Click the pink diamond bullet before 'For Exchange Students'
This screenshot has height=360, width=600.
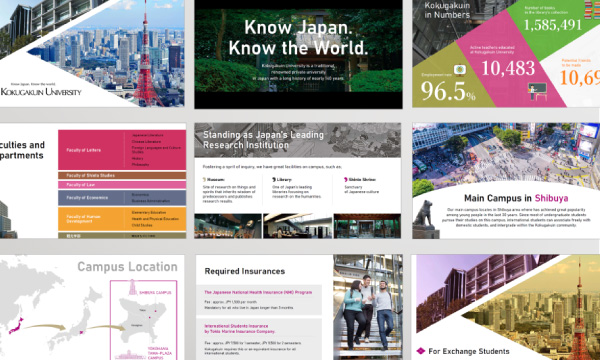click(x=421, y=351)
